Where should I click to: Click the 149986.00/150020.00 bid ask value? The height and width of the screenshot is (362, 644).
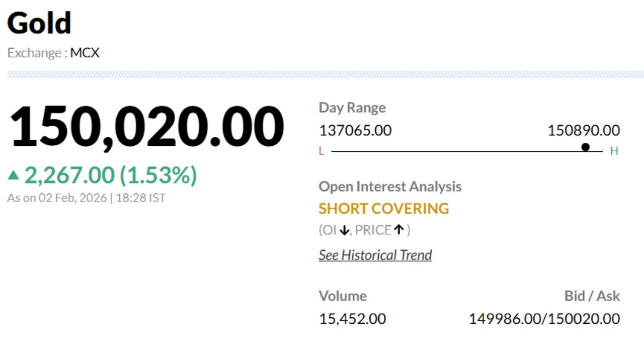coord(544,319)
